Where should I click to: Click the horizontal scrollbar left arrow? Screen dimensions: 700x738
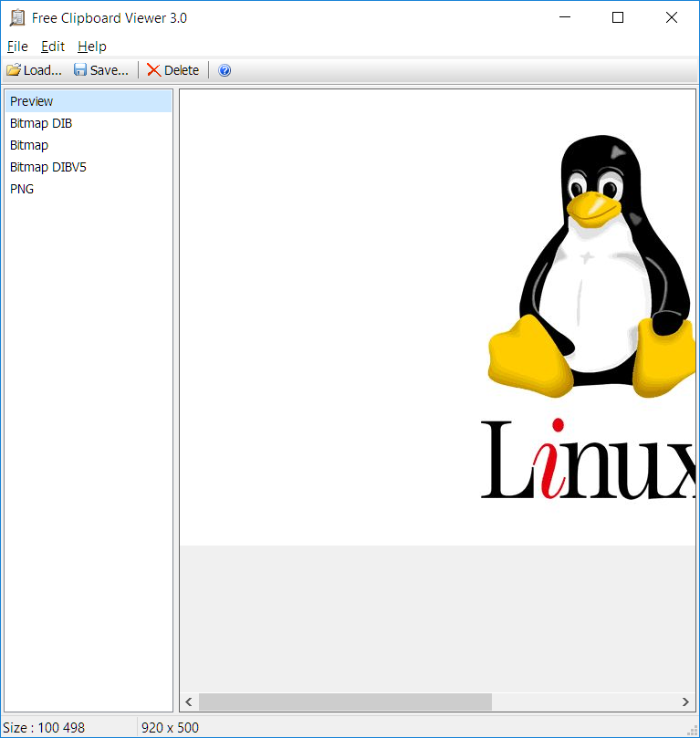point(189,702)
